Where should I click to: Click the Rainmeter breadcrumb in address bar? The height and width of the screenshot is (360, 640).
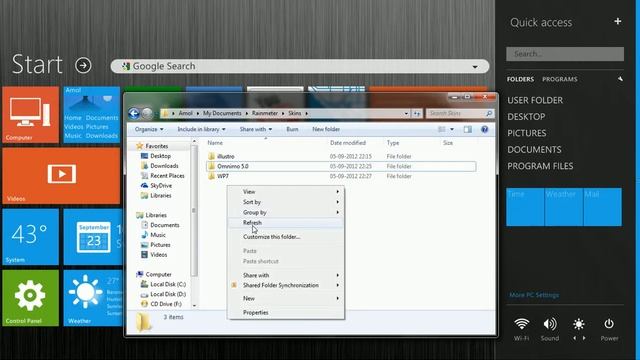[264, 113]
